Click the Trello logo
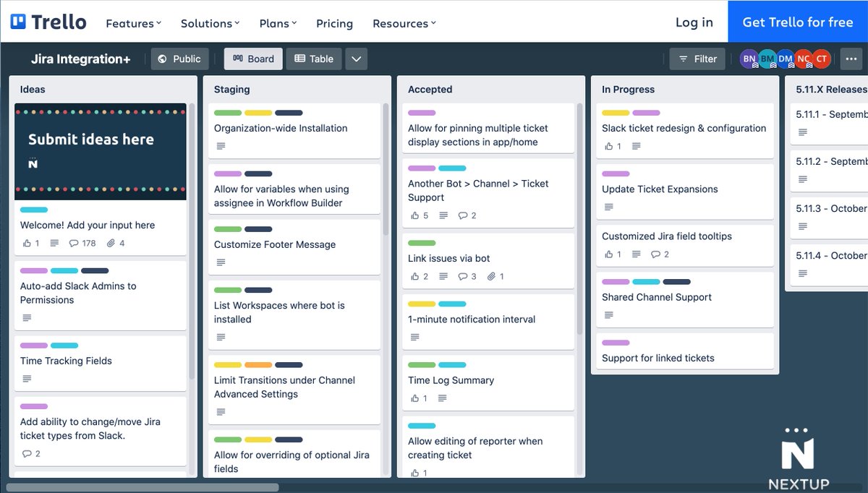868x493 pixels. [x=48, y=22]
